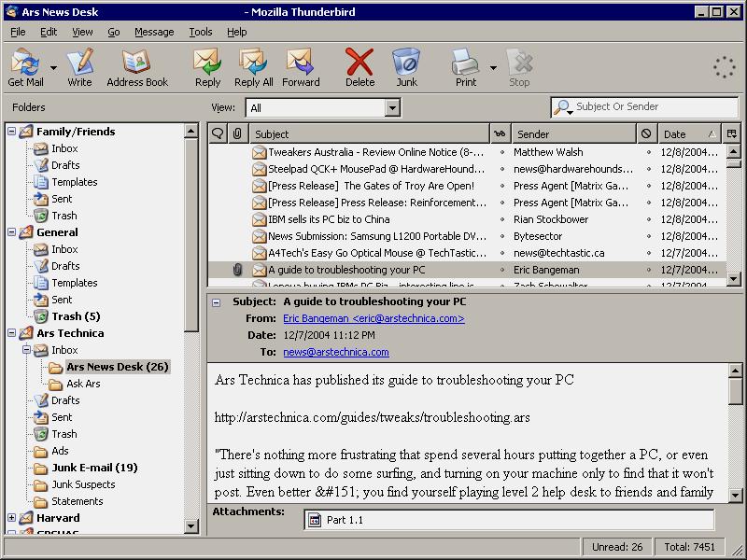The image size is (747, 560).
Task: Open the Write new message icon
Action: (79, 63)
